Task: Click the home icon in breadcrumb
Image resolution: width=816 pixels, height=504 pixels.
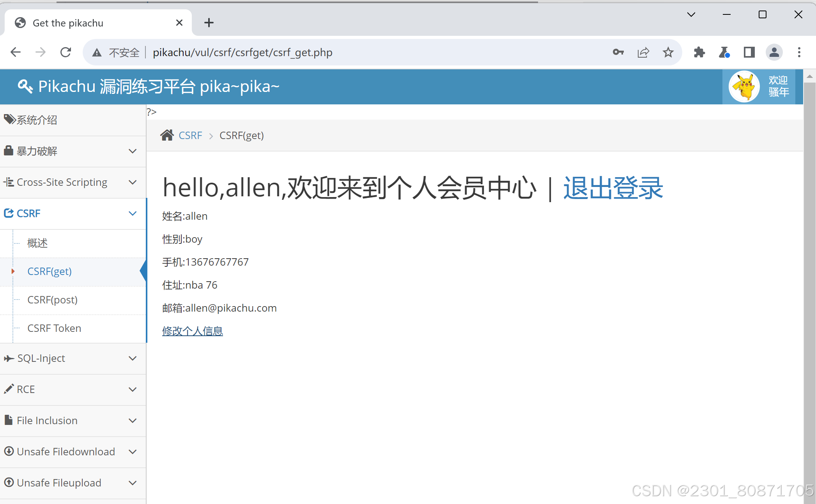Action: click(167, 135)
